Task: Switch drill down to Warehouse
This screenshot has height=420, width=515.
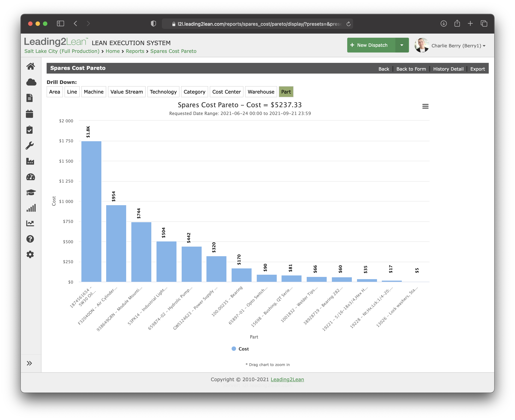Action: [x=261, y=92]
